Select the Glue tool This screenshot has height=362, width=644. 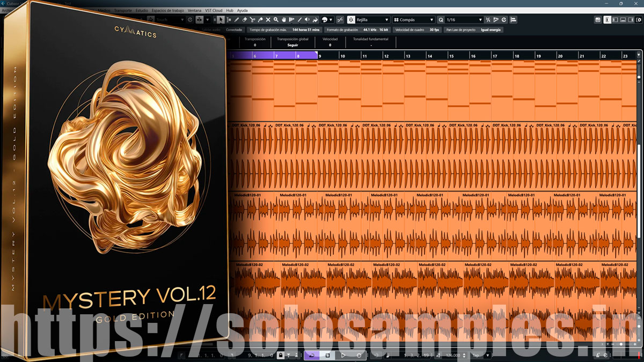[260, 19]
